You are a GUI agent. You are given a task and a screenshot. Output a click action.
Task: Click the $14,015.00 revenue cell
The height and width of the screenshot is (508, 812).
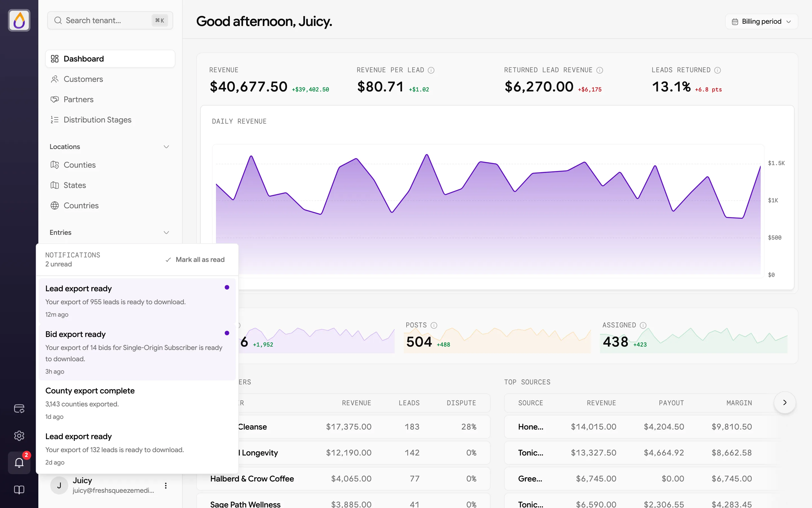click(x=593, y=427)
